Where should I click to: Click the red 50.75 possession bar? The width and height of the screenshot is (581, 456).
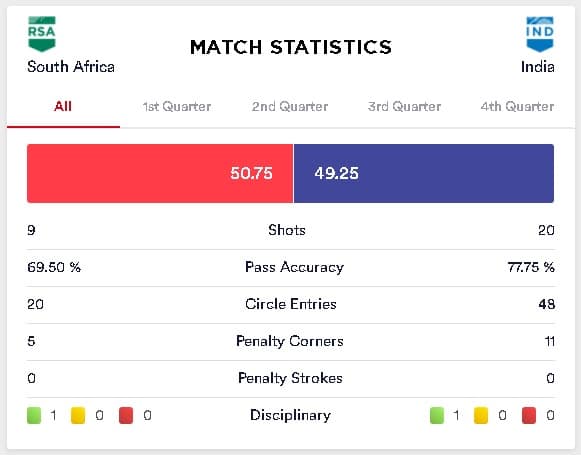[160, 173]
